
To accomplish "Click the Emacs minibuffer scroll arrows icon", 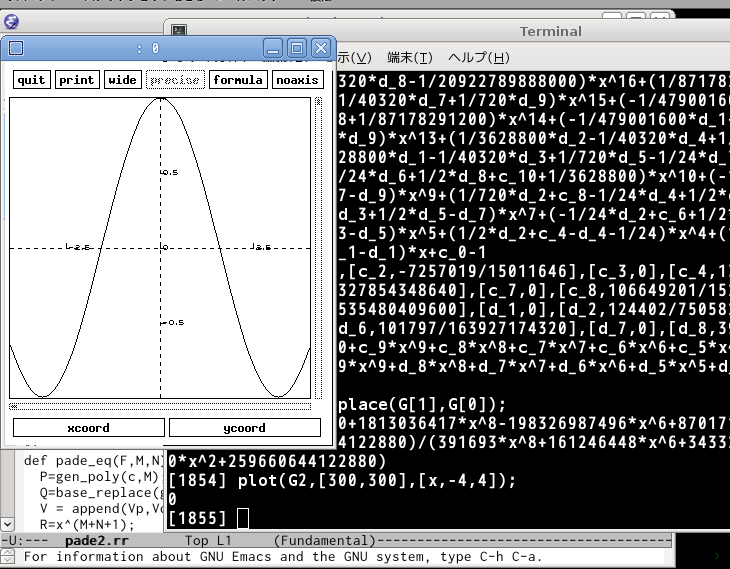I will [7, 556].
